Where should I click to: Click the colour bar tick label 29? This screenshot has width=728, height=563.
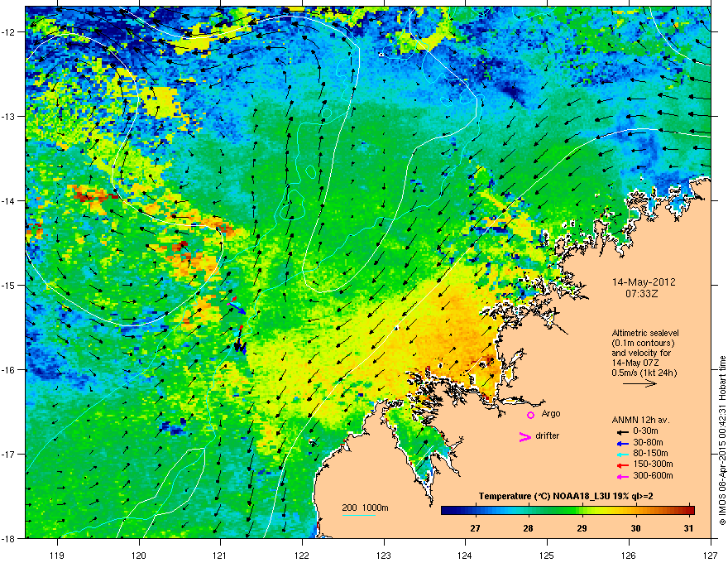coord(582,528)
